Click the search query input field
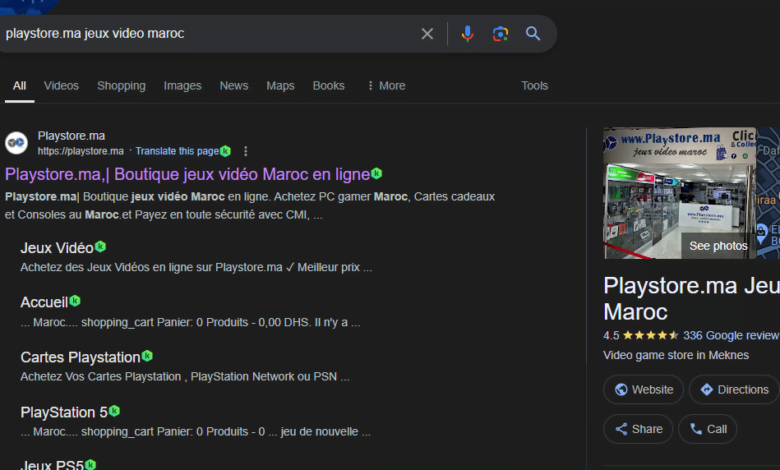 (209, 34)
